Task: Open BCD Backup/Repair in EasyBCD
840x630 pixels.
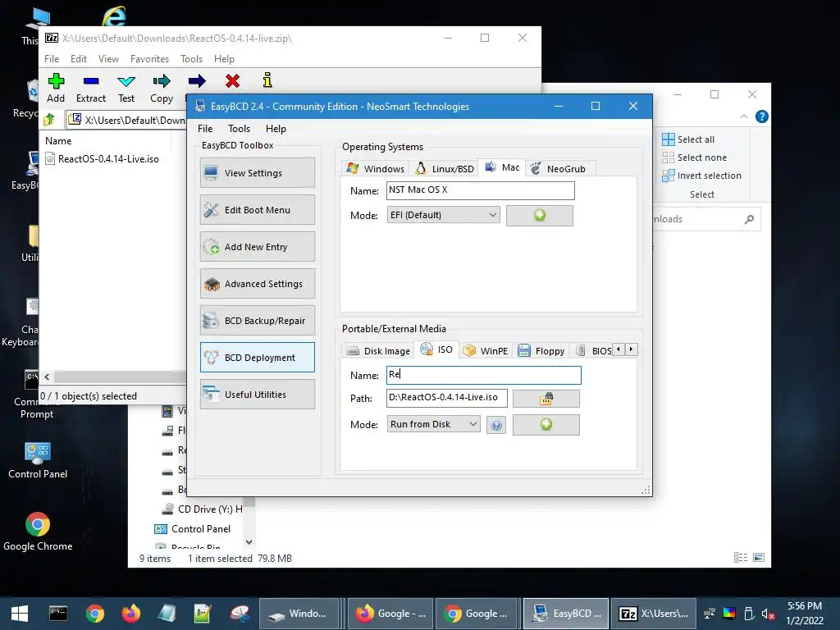Action: click(257, 321)
